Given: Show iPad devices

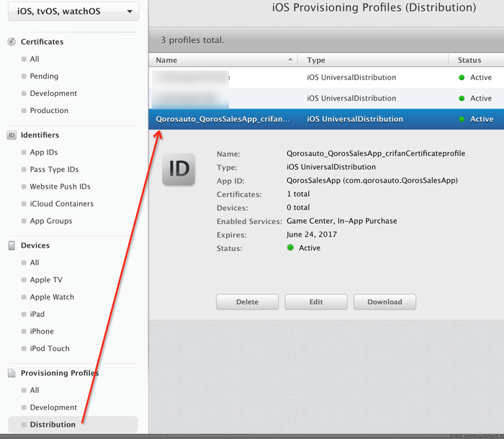Looking at the screenshot, I should coord(37,314).
